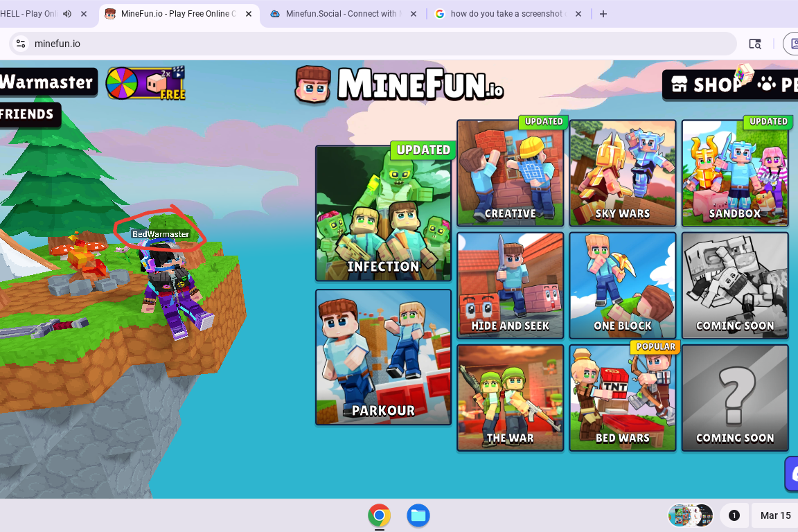This screenshot has height=532, width=798.
Task: Open the Discord button at right edge
Action: (792, 473)
